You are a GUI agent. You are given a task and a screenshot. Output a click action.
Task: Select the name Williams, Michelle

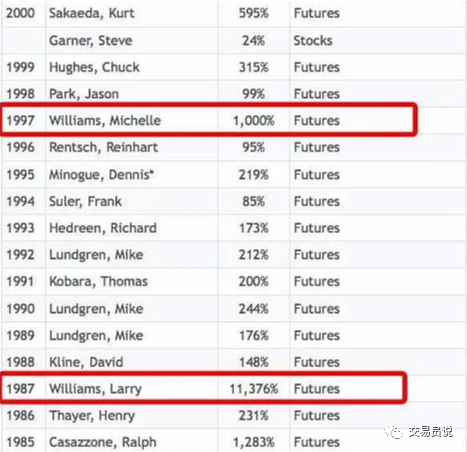tap(105, 120)
